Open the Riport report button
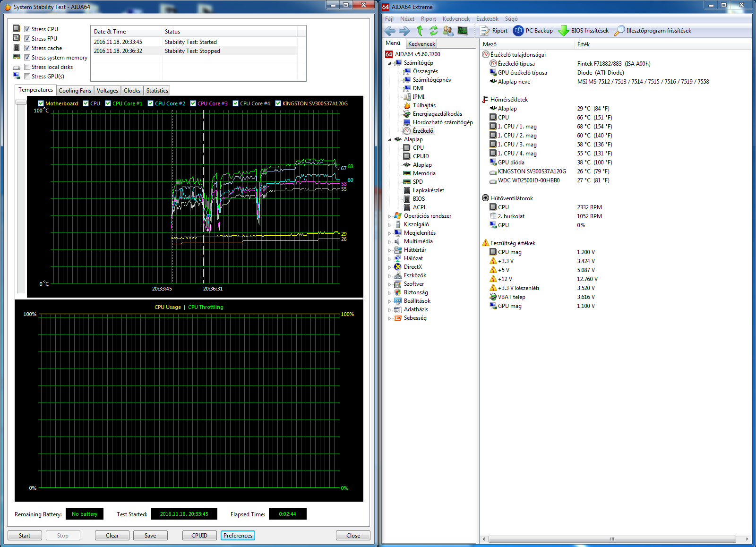This screenshot has height=547, width=756. click(x=494, y=31)
